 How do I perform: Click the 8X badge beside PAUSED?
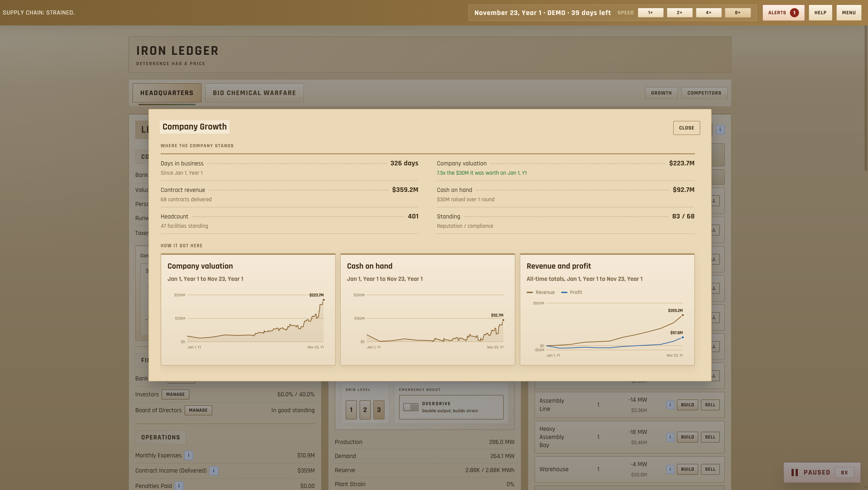tap(844, 473)
